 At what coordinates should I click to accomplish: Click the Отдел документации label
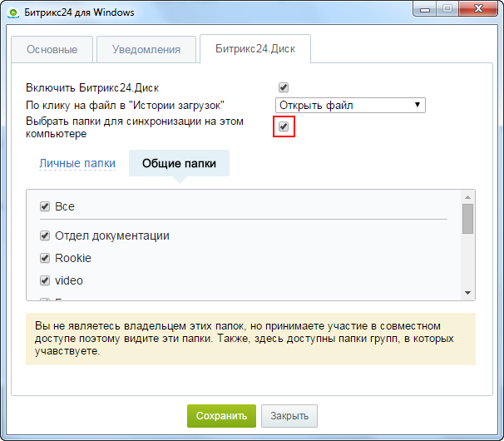pos(112,235)
